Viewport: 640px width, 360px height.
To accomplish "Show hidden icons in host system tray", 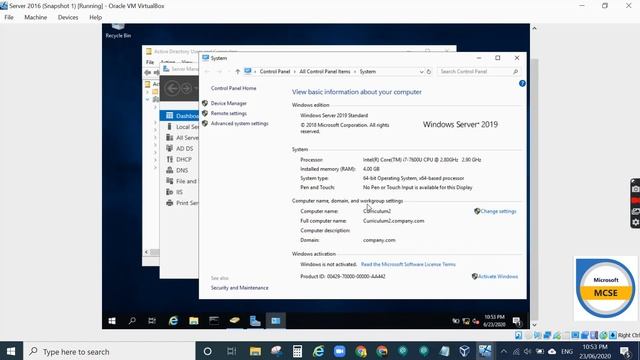I will pyautogui.click(x=504, y=351).
